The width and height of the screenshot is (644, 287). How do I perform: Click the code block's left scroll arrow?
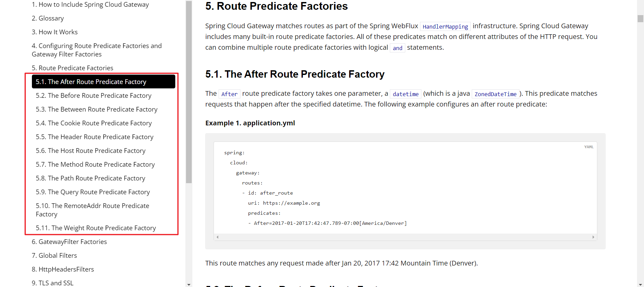(218, 237)
